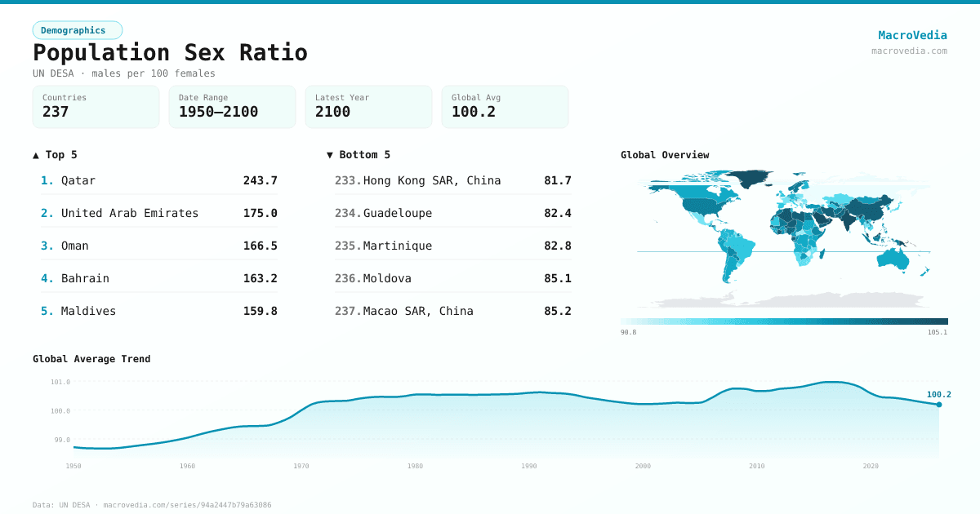
Task: Choose Hong Kong SAR, China row
Action: pyautogui.click(x=453, y=180)
